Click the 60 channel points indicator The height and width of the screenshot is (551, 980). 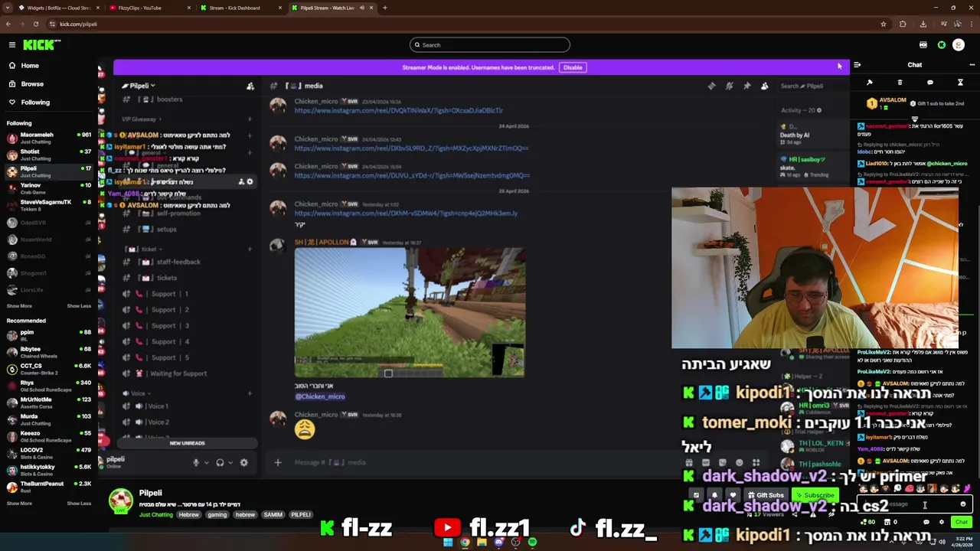pyautogui.click(x=868, y=523)
